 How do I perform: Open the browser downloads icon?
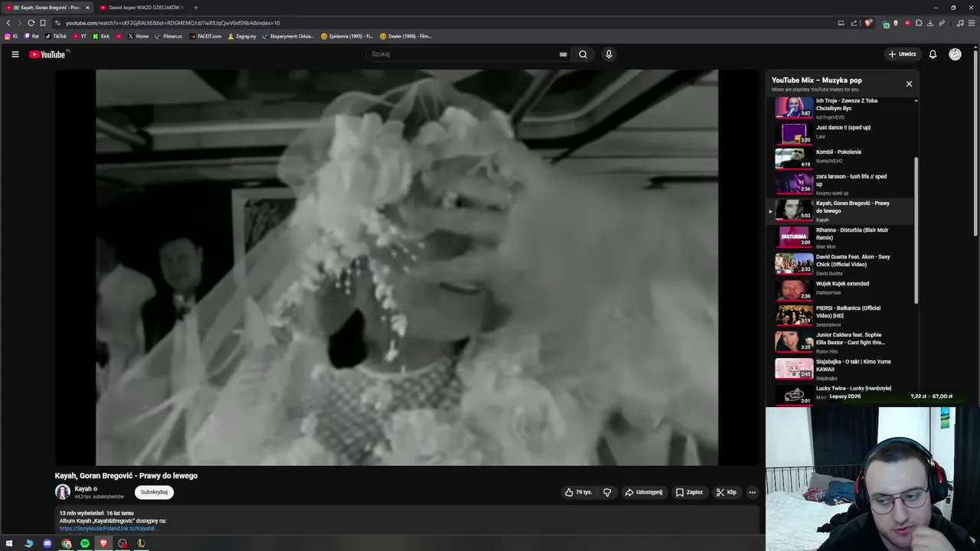[x=929, y=23]
